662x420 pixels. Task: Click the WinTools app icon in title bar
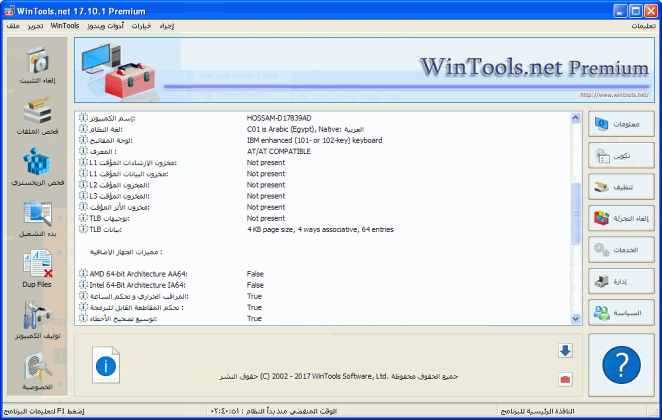[9, 11]
